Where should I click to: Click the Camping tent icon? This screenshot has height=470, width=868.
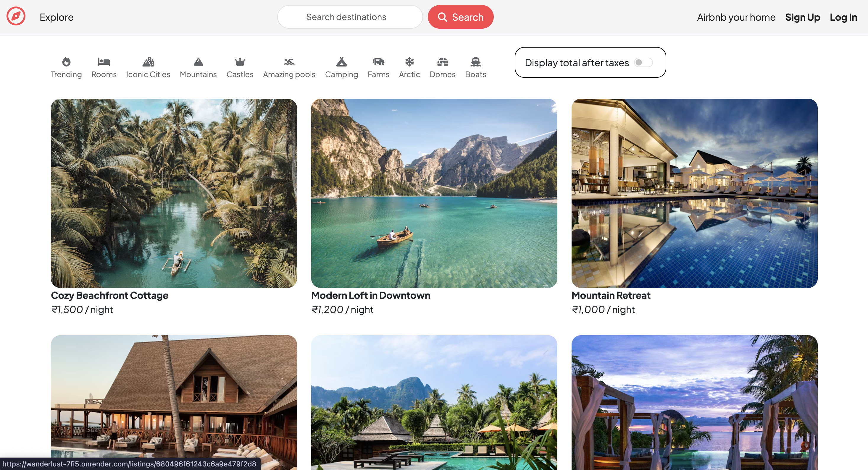coord(341,62)
